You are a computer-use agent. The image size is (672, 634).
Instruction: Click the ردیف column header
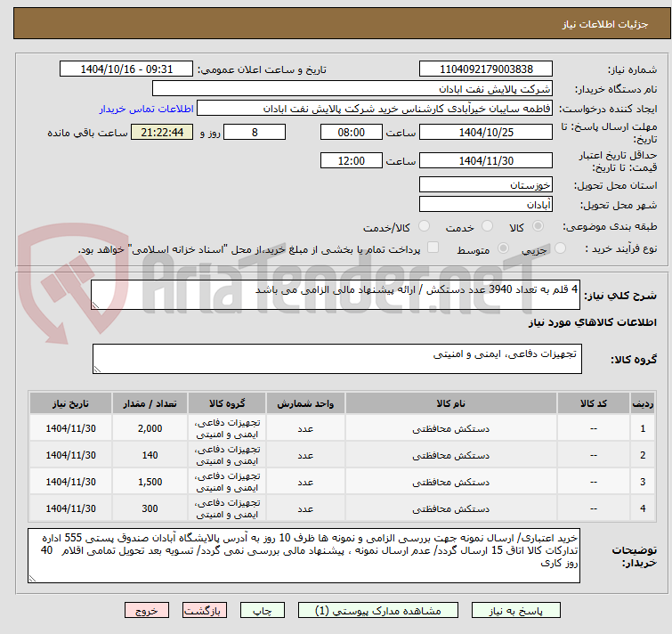[x=643, y=403]
